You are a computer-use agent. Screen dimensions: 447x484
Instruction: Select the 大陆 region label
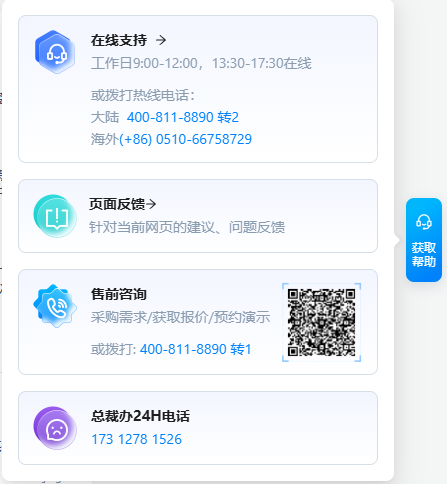[x=105, y=117]
